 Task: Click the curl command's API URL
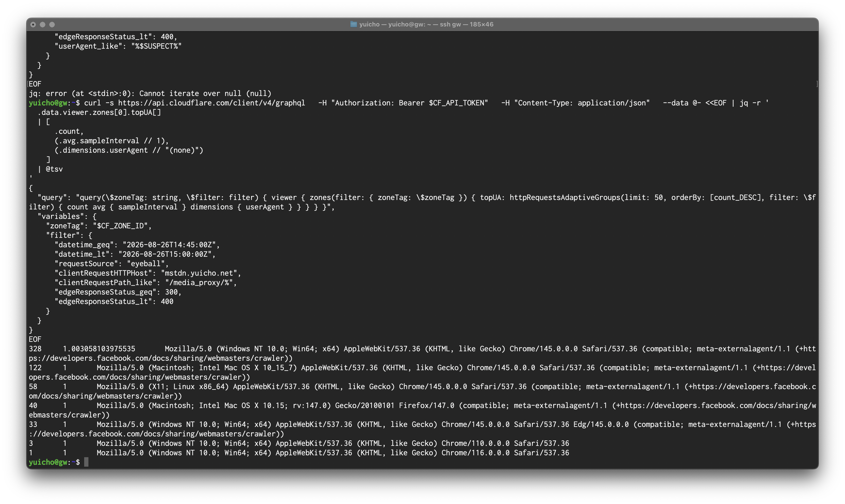(211, 103)
